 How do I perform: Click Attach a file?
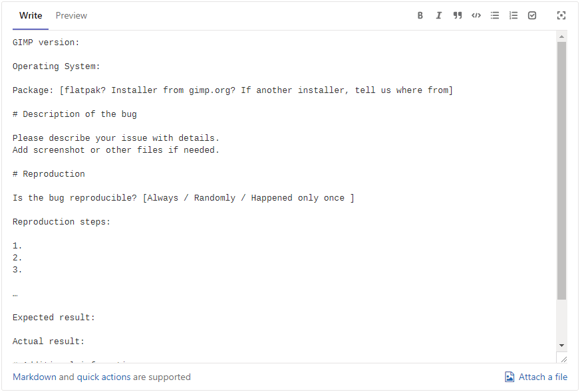[x=536, y=377]
